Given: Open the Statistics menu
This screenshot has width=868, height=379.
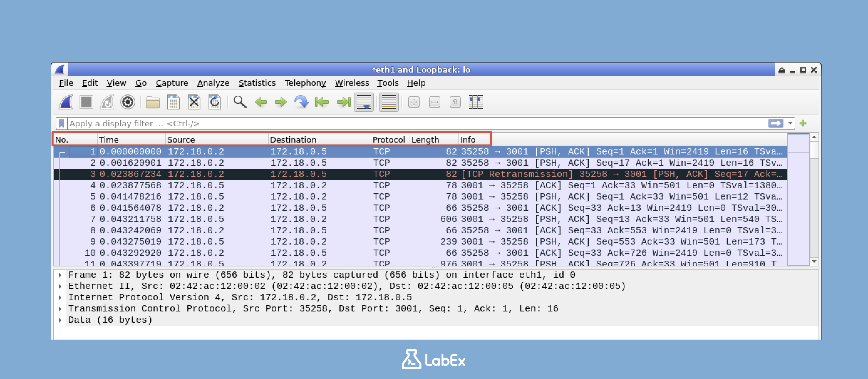Looking at the screenshot, I should (257, 83).
